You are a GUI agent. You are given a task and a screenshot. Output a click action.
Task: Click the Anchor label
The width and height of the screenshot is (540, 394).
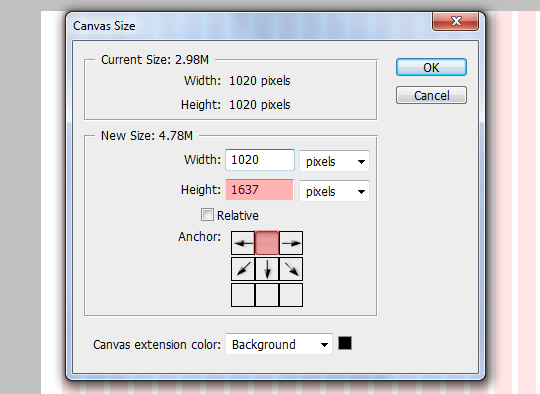[x=199, y=237]
